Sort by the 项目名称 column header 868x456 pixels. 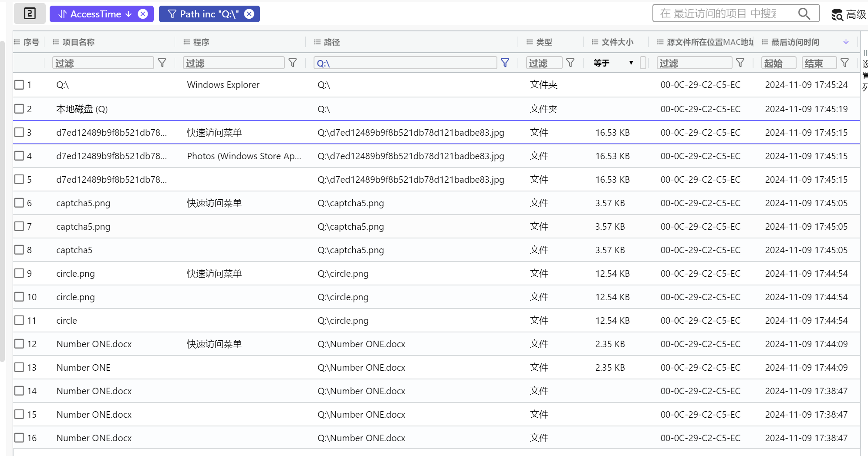[78, 42]
